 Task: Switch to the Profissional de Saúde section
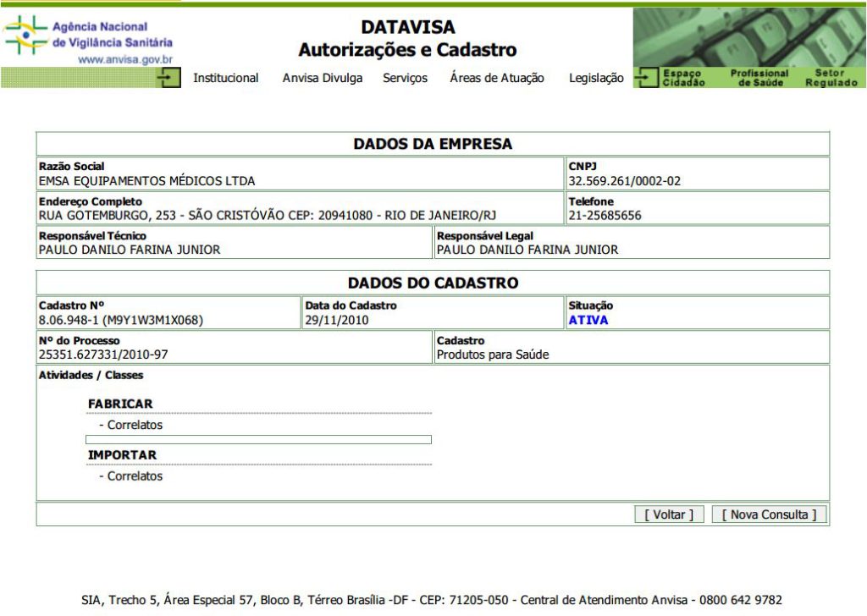[x=759, y=78]
